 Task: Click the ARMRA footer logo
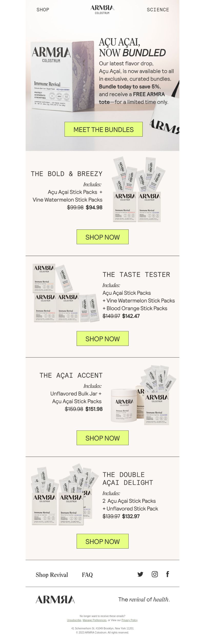(55, 600)
